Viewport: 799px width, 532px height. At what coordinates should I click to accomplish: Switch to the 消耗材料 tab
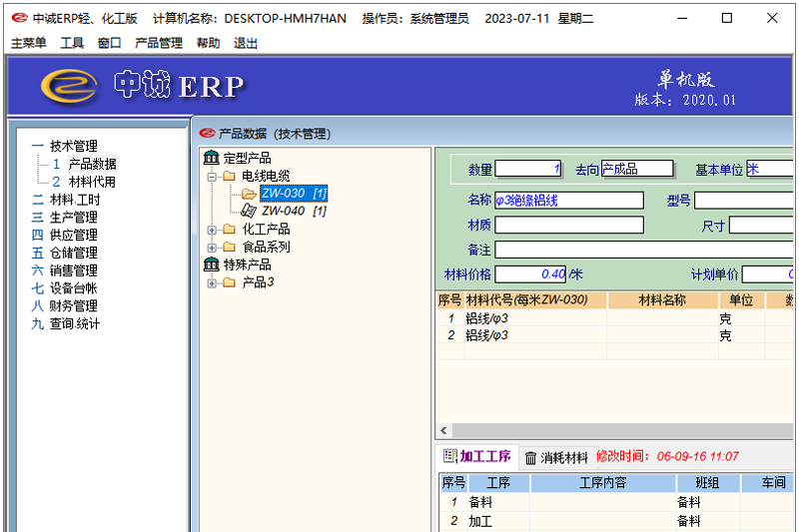(556, 458)
